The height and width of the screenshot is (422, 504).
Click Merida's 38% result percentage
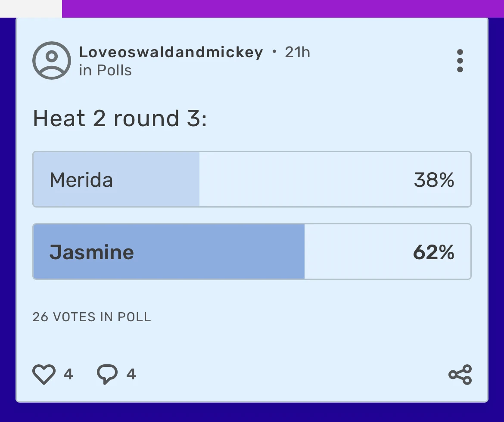(434, 180)
